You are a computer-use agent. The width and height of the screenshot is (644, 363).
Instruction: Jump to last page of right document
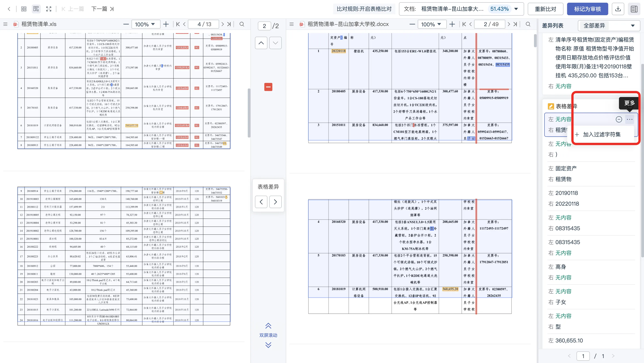point(515,24)
